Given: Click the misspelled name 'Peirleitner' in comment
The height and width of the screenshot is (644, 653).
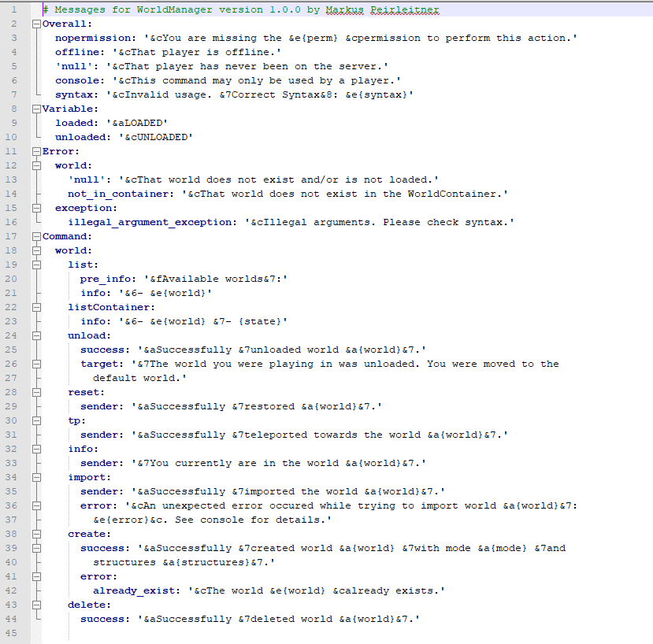Looking at the screenshot, I should pyautogui.click(x=404, y=9).
